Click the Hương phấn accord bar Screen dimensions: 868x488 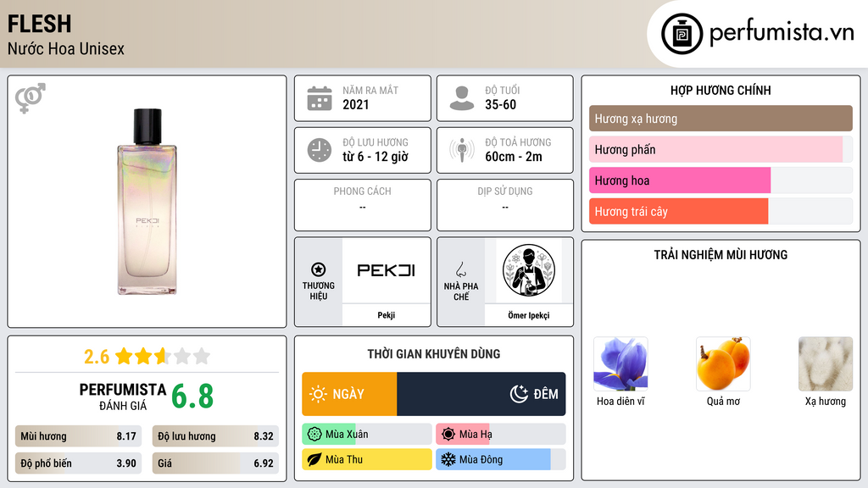[721, 149]
